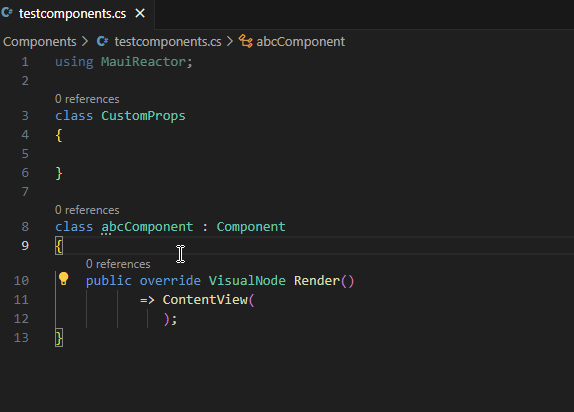Click the C# file icon in tab
574x412 pixels.
coord(7,13)
